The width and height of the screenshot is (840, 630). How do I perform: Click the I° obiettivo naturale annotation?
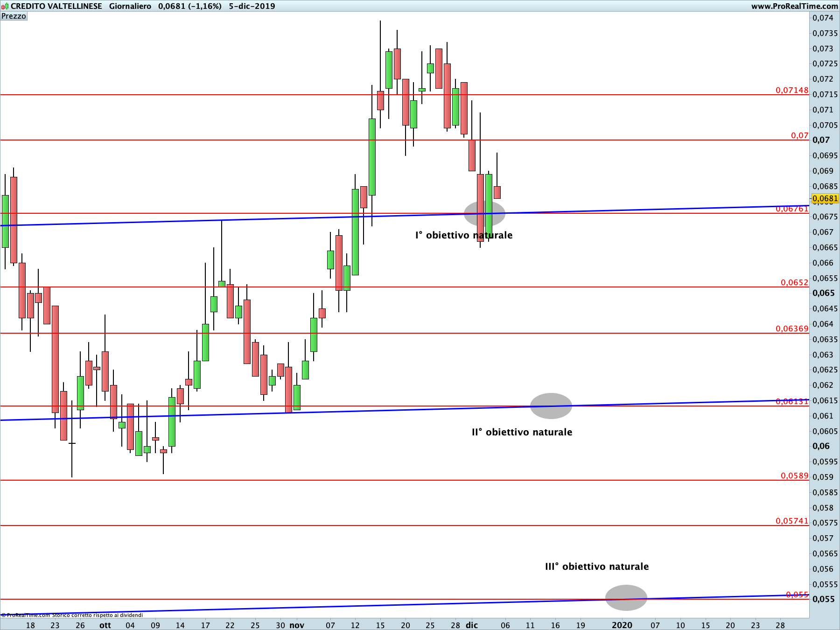[464, 235]
